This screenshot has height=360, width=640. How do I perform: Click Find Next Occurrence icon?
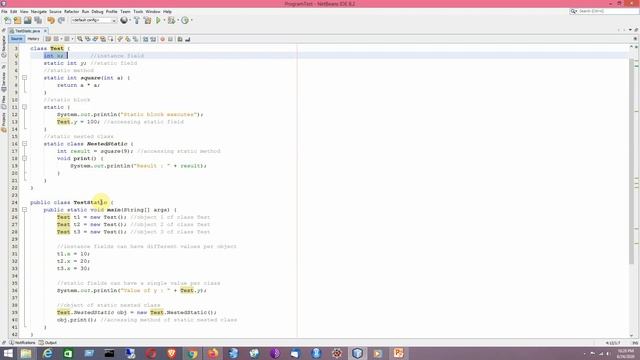tap(95, 39)
